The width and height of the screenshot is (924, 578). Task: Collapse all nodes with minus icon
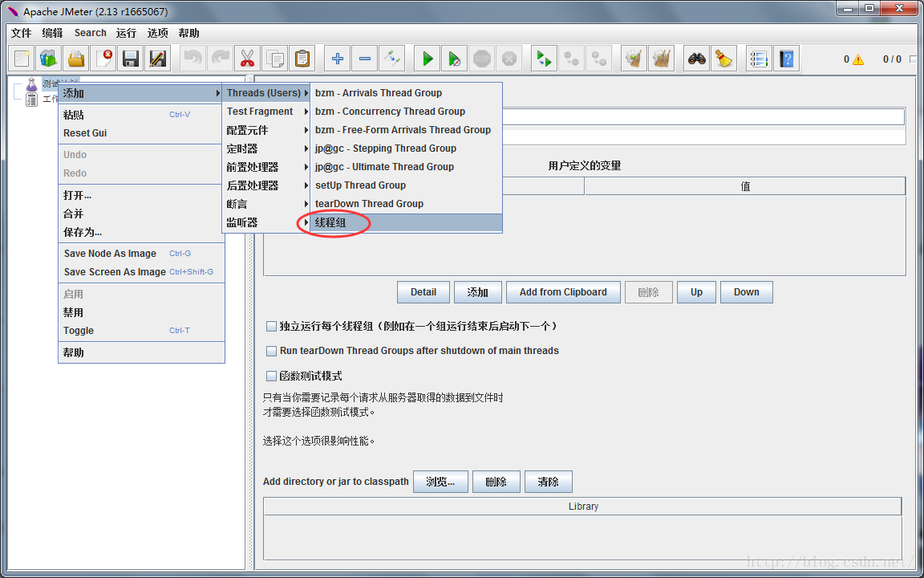(x=364, y=59)
